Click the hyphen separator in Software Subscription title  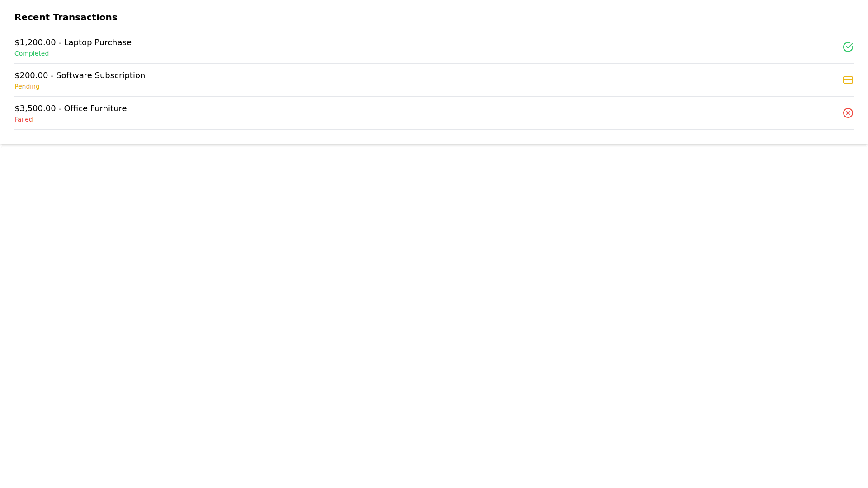(x=52, y=76)
